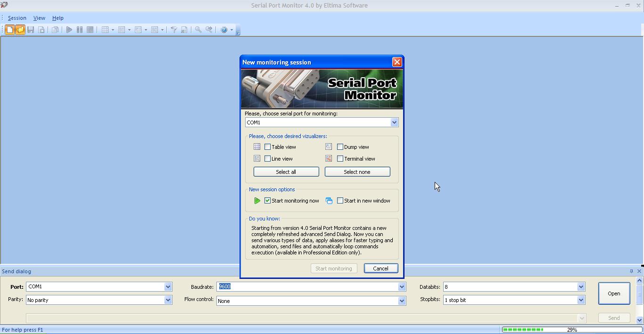Image resolution: width=644 pixels, height=334 pixels.
Task: Click the Start monitoring play icon in toolbar
Action: click(69, 30)
